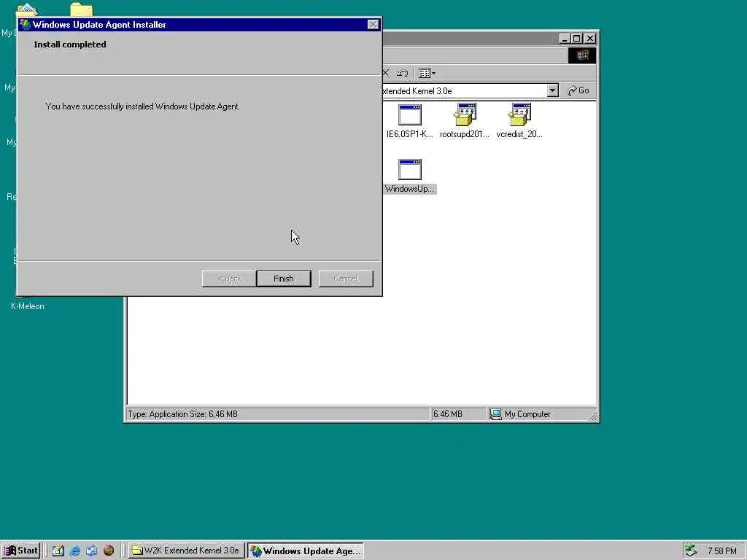Click the successfully installed message text
747x560 pixels.
(142, 106)
